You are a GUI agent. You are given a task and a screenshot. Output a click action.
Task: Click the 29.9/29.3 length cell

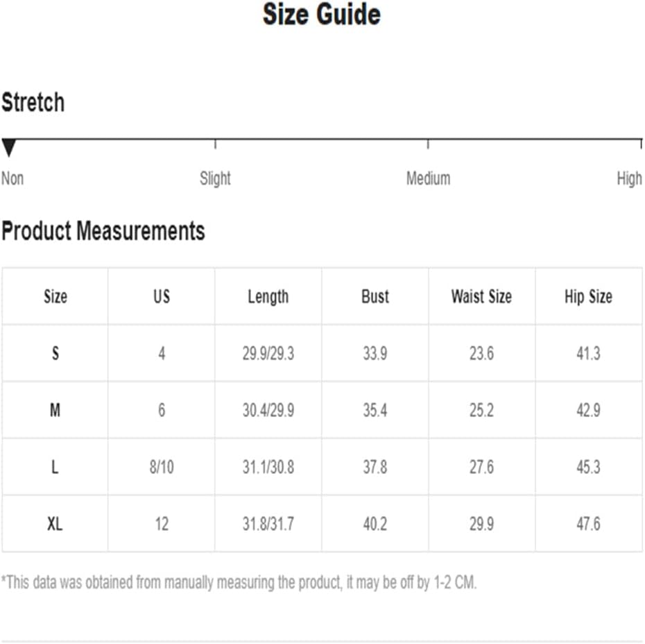tap(268, 353)
